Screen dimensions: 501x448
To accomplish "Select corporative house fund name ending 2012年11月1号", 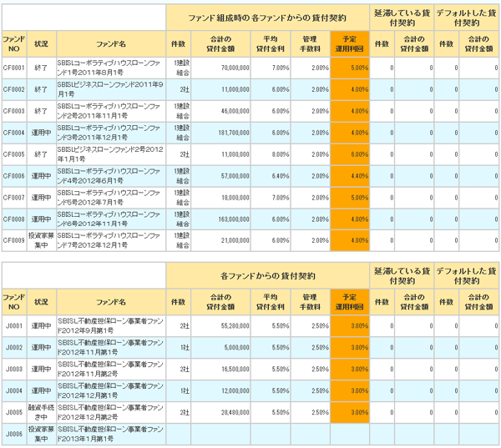I will (109, 219).
